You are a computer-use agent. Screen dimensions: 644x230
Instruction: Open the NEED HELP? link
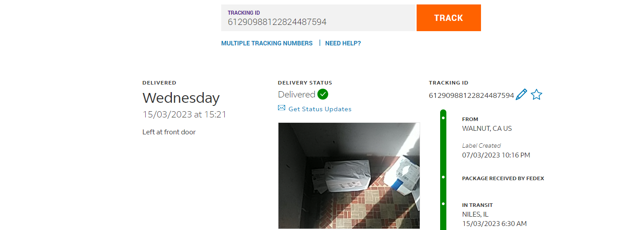(343, 43)
